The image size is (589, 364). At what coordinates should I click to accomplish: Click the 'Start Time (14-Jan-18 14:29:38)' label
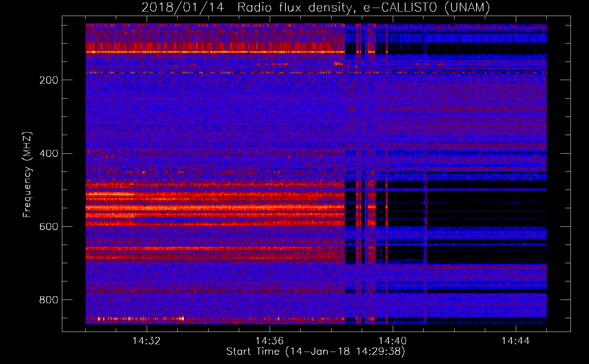tap(316, 352)
